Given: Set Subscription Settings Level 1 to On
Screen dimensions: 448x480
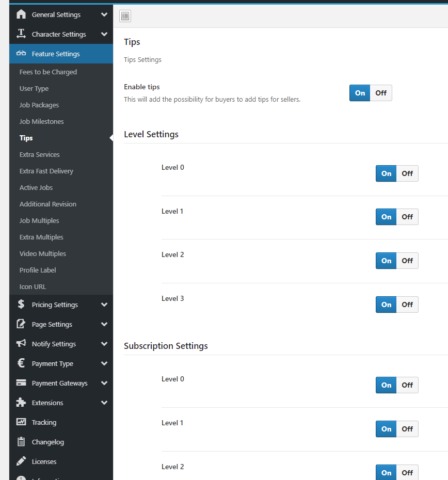Looking at the screenshot, I should (x=386, y=429).
